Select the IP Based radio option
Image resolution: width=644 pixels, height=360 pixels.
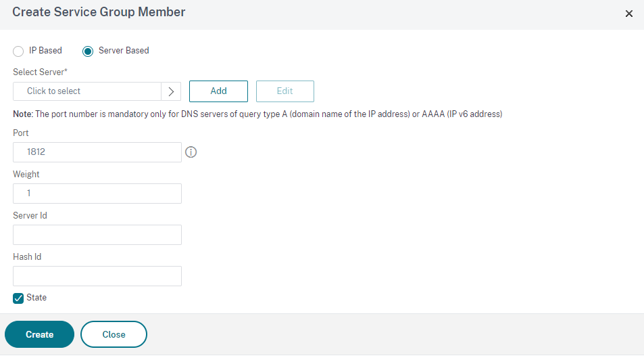click(18, 51)
